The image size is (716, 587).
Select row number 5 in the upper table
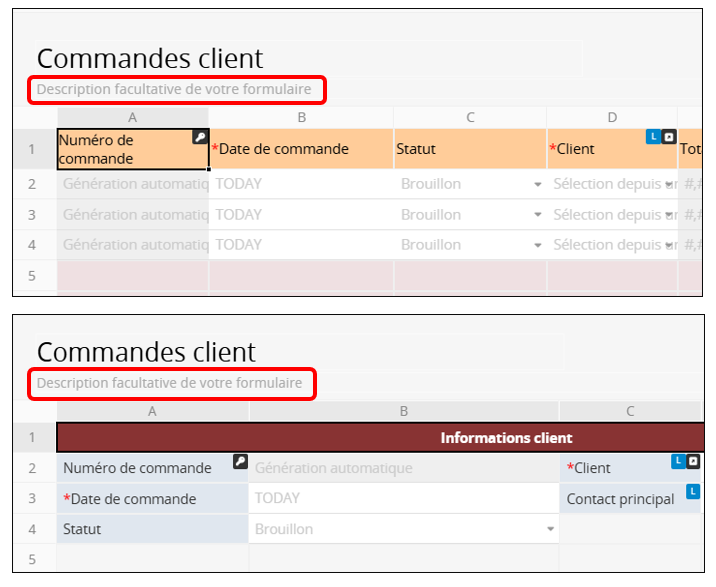pyautogui.click(x=33, y=276)
